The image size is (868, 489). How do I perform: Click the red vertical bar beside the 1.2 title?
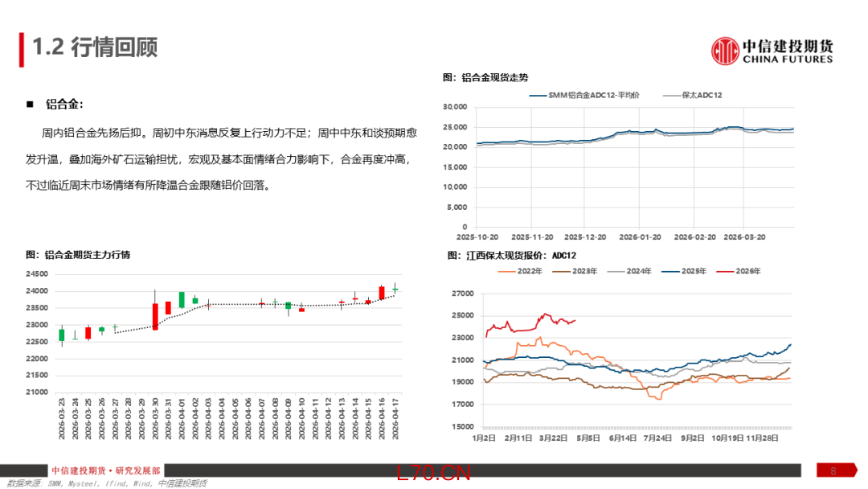click(x=22, y=48)
